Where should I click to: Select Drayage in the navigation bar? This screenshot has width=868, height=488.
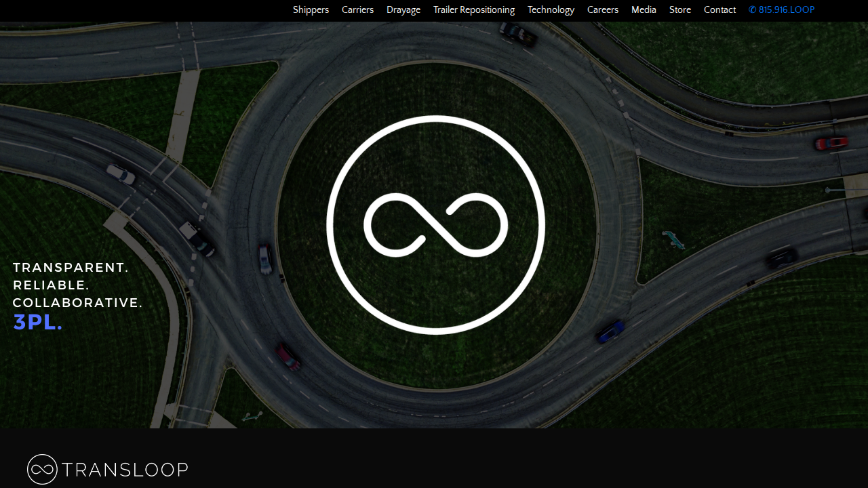pyautogui.click(x=403, y=10)
